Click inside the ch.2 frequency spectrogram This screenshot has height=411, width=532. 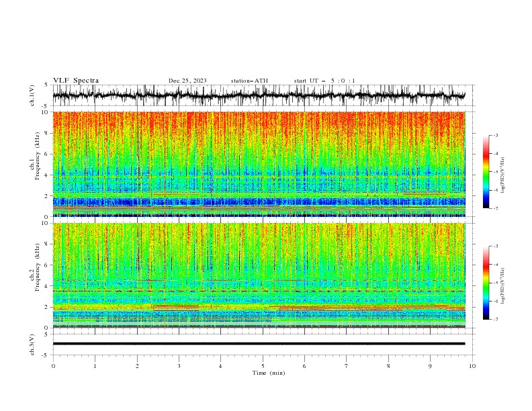[259, 275]
